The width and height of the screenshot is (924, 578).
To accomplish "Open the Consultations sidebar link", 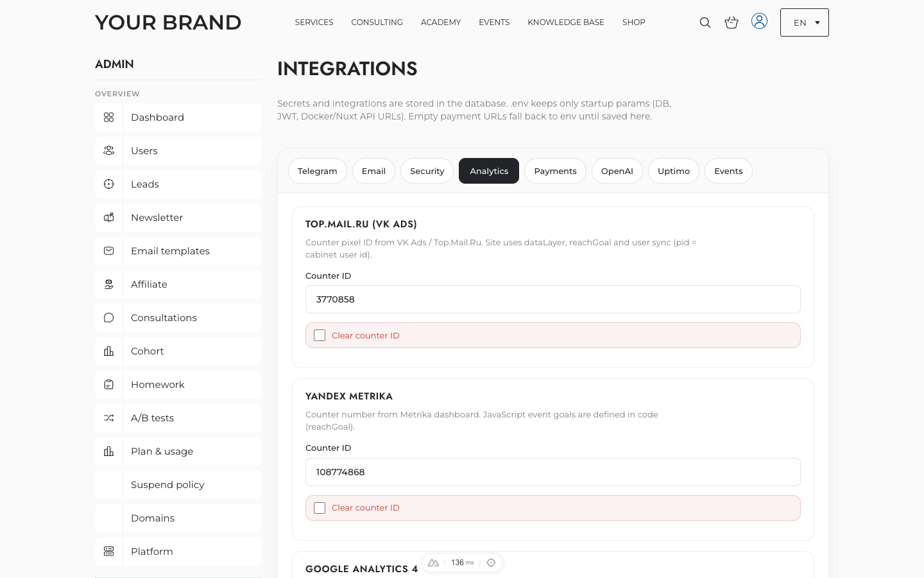I will (178, 318).
